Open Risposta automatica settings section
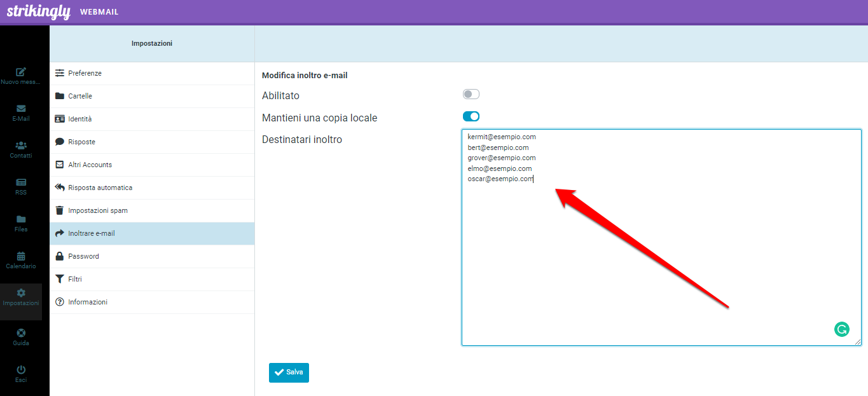 click(x=152, y=188)
